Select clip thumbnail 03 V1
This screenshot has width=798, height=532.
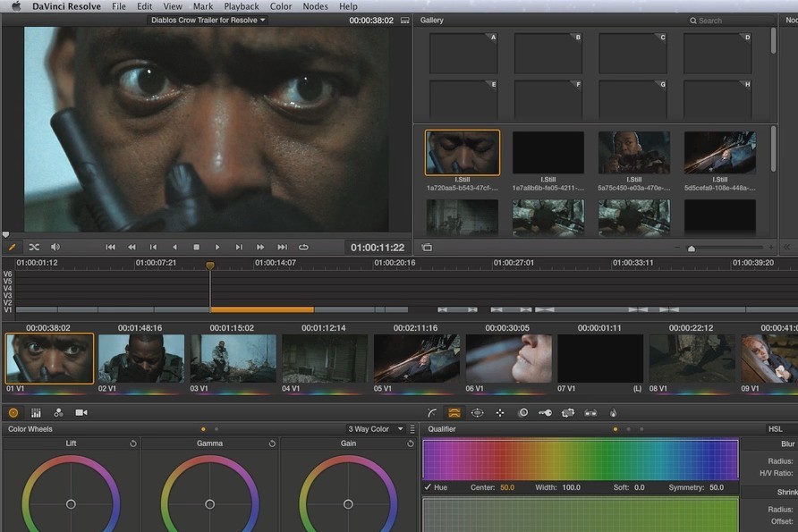[233, 358]
